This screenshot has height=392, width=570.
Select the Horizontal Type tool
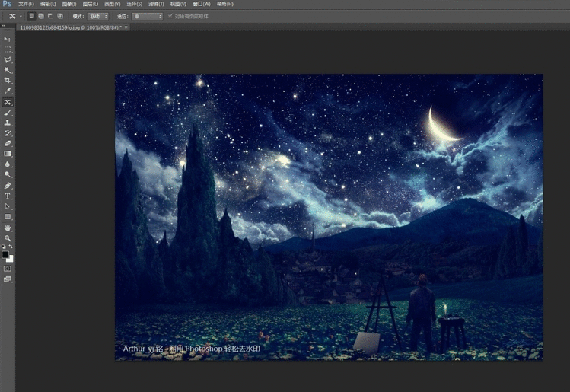[8, 196]
